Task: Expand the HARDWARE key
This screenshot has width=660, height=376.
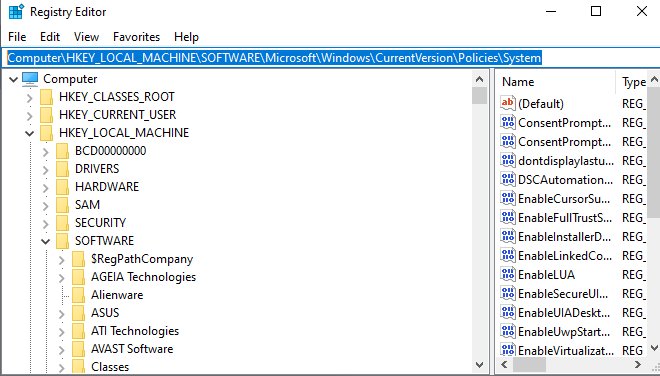Action: pos(45,188)
